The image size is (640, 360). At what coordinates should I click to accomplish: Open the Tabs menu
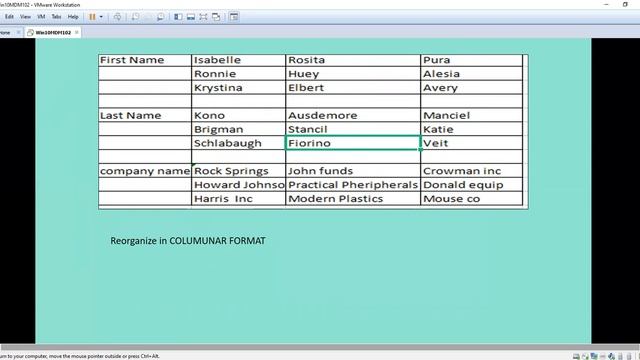click(56, 17)
